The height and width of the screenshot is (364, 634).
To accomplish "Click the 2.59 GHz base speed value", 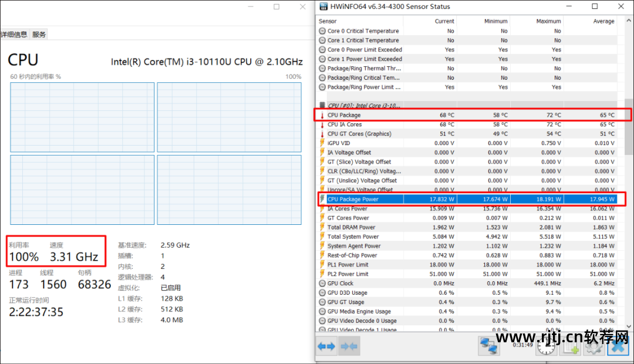I will pos(175,245).
